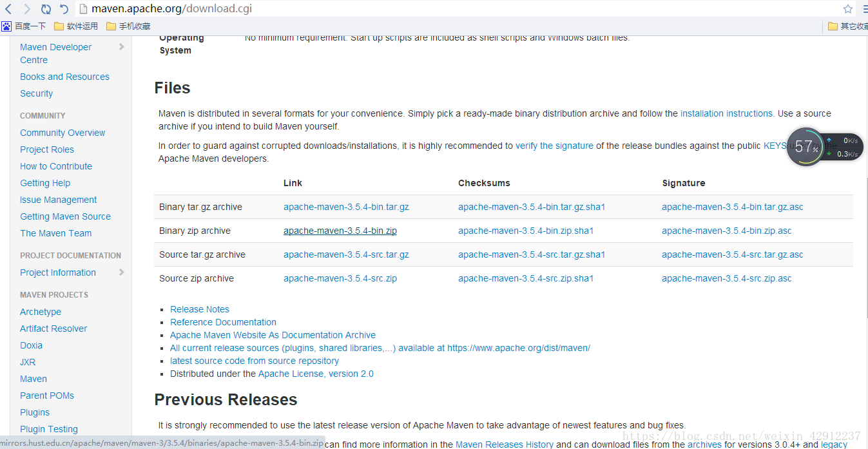
Task: Open Doxia project link
Action: tap(31, 345)
